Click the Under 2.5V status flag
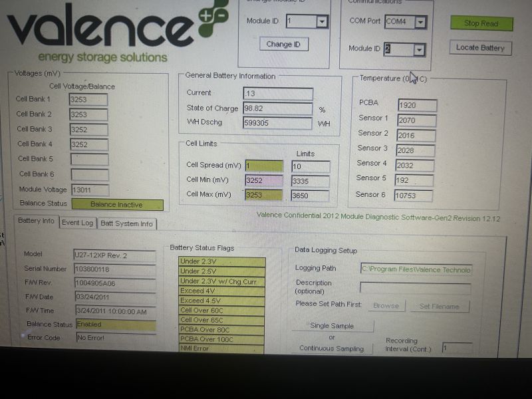Image resolution: width=532 pixels, height=399 pixels. click(x=222, y=271)
